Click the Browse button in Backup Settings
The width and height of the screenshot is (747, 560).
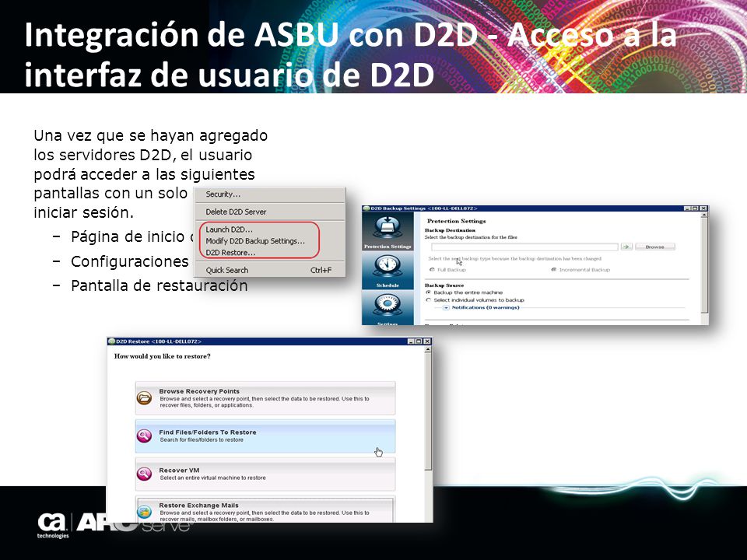(655, 247)
